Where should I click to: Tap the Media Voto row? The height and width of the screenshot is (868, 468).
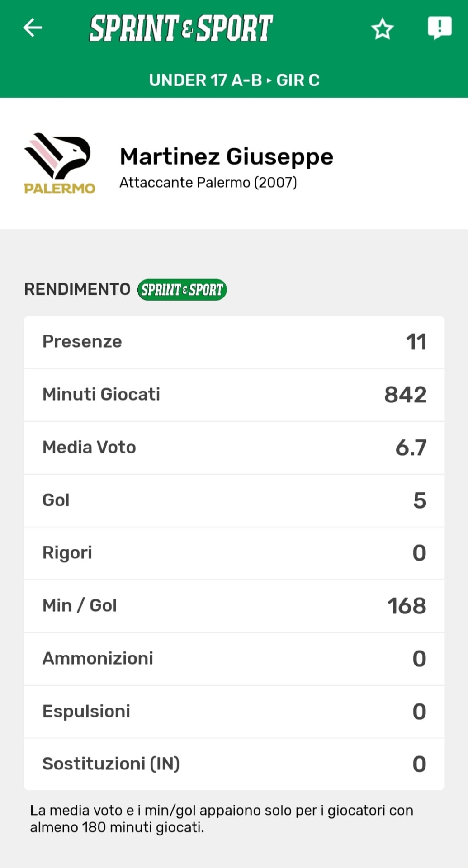[234, 448]
